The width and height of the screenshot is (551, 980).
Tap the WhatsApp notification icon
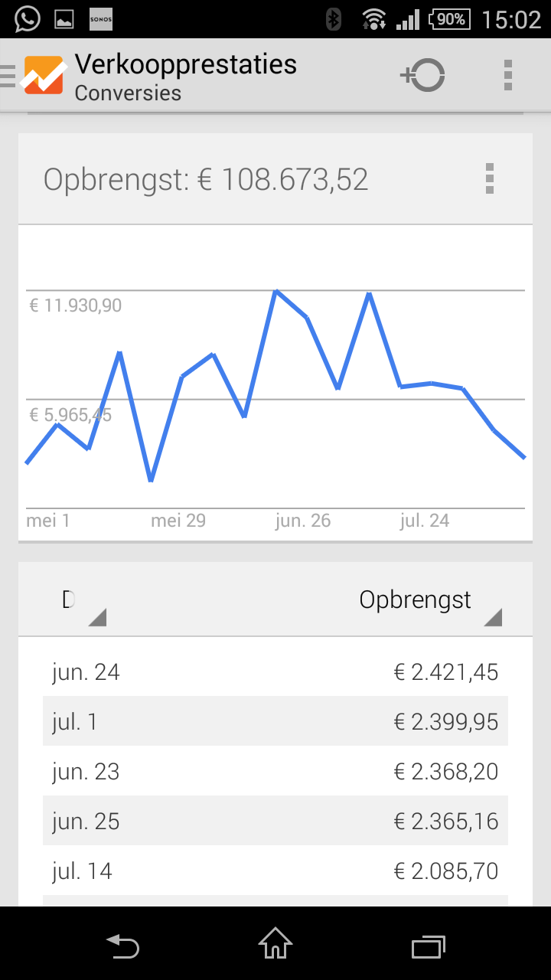pyautogui.click(x=27, y=19)
